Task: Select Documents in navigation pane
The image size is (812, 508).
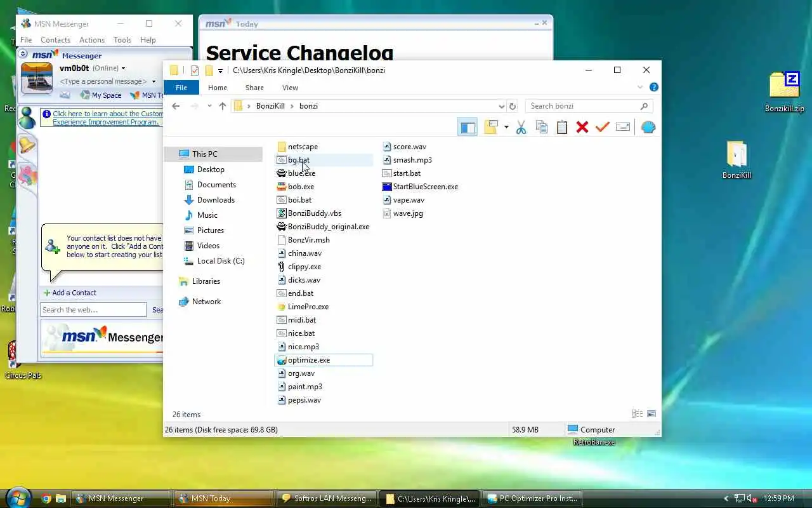Action: tap(216, 185)
